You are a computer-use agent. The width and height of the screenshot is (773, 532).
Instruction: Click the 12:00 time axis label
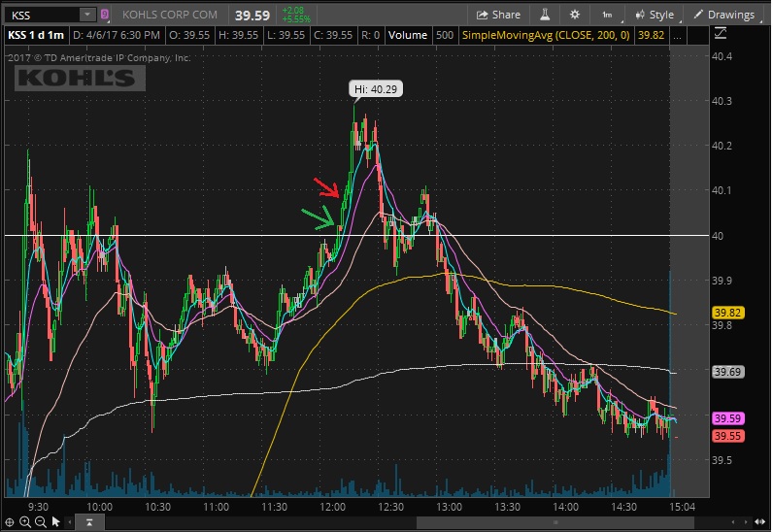tap(333, 507)
